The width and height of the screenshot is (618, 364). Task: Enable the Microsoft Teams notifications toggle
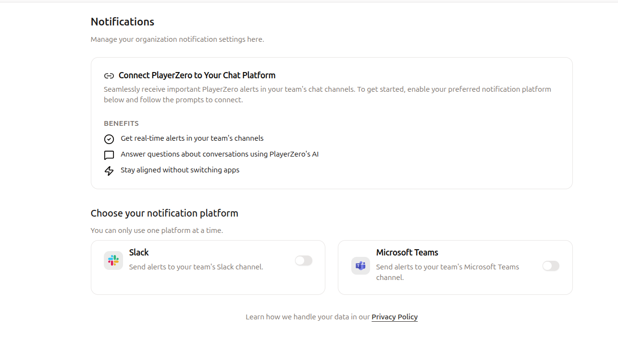[551, 265]
